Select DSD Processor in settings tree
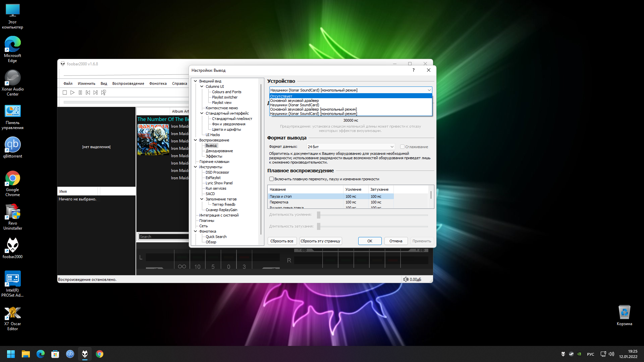 click(217, 172)
